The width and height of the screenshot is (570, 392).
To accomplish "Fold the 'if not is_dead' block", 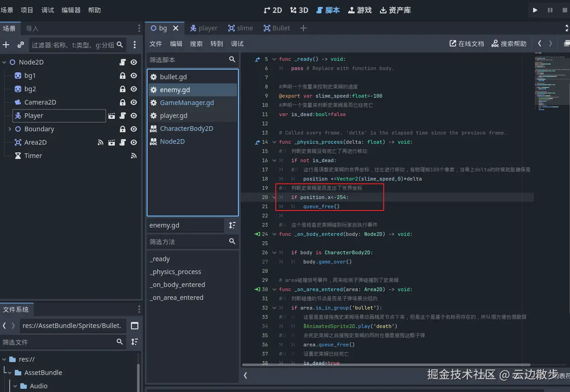I will pyautogui.click(x=274, y=160).
